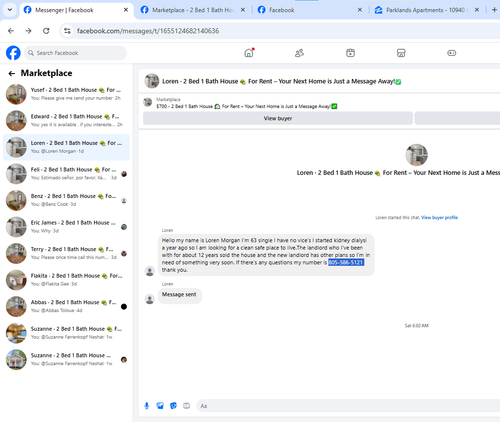500x422 pixels.
Task: Click the Message sent bubble
Action: (179, 295)
